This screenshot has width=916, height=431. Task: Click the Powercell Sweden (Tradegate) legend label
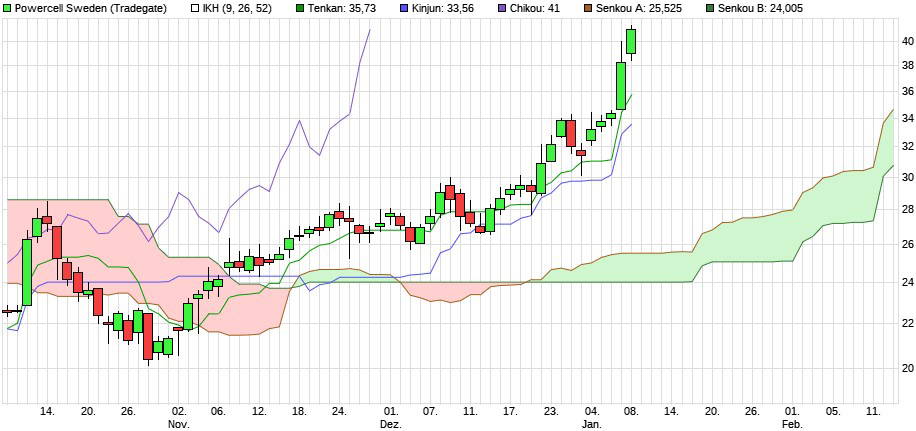point(93,8)
